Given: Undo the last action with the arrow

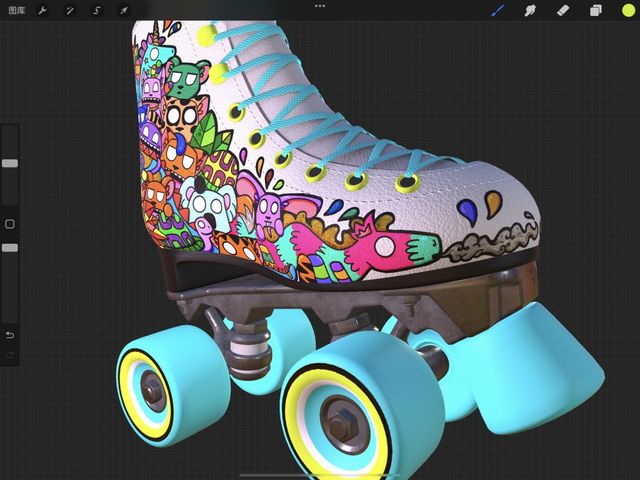Looking at the screenshot, I should point(10,335).
